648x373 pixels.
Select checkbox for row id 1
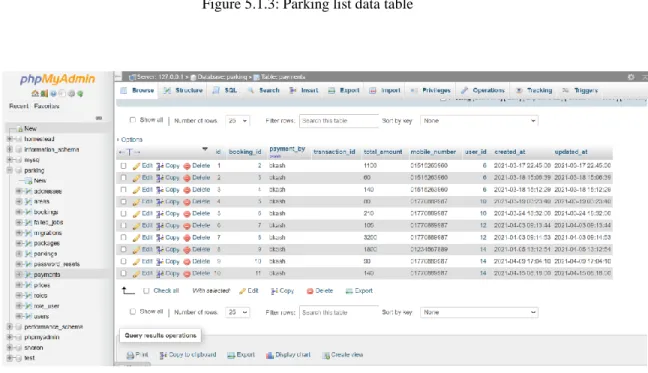point(124,166)
